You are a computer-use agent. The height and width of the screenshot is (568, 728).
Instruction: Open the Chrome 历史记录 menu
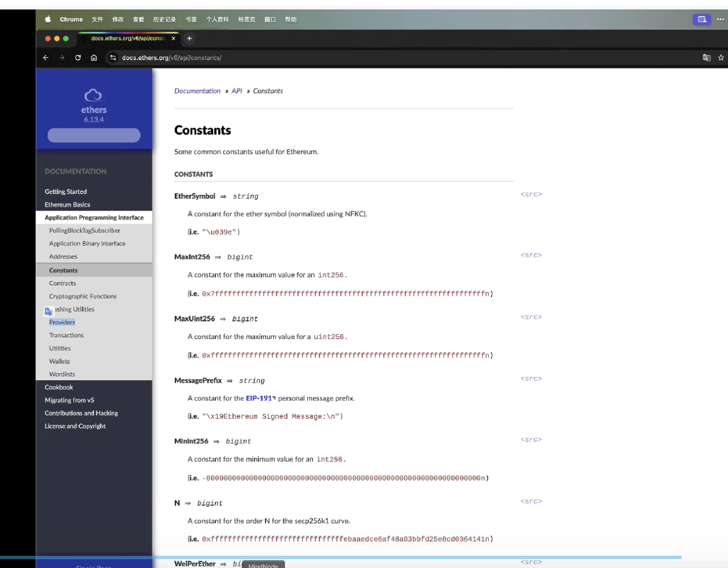coord(164,19)
